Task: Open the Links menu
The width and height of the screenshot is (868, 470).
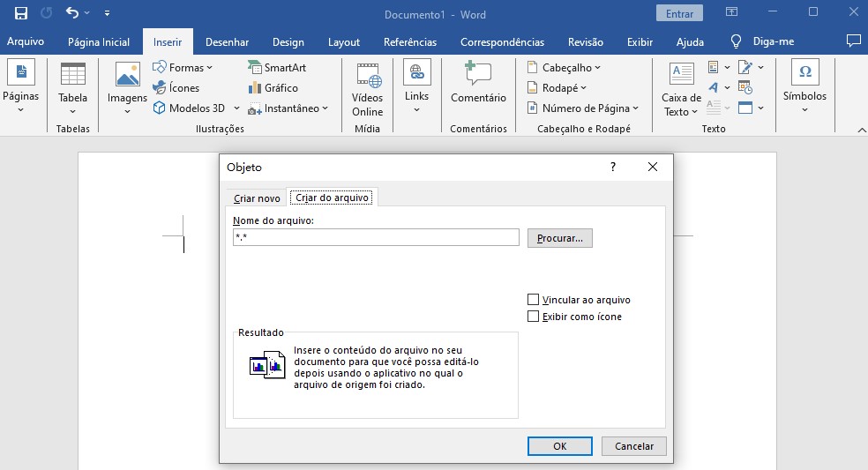Action: [417, 87]
